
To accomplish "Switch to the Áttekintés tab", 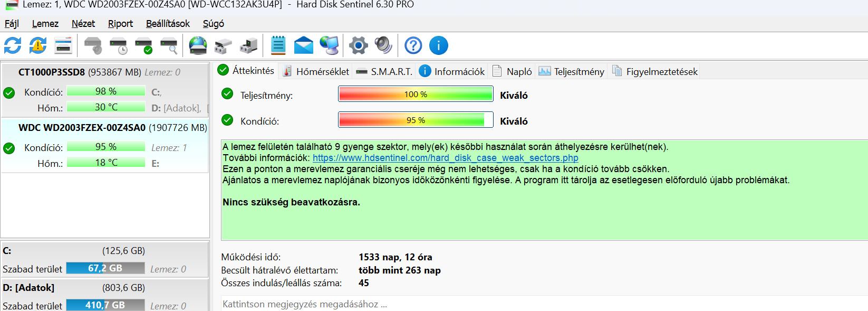I will pos(246,70).
